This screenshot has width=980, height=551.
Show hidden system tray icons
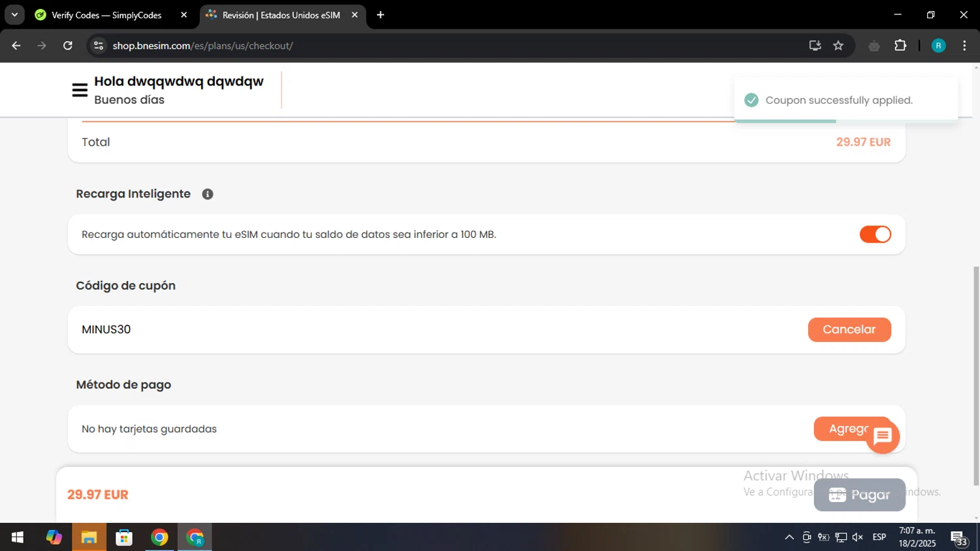click(789, 537)
